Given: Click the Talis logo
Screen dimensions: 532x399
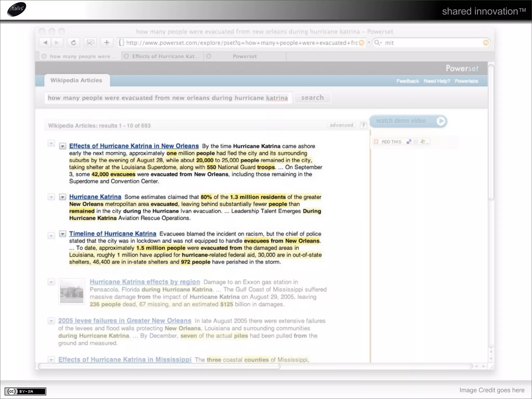Looking at the screenshot, I should point(17,9).
